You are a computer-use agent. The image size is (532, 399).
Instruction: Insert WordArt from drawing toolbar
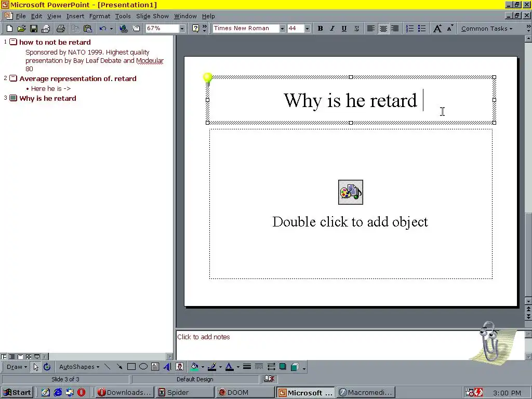click(167, 367)
